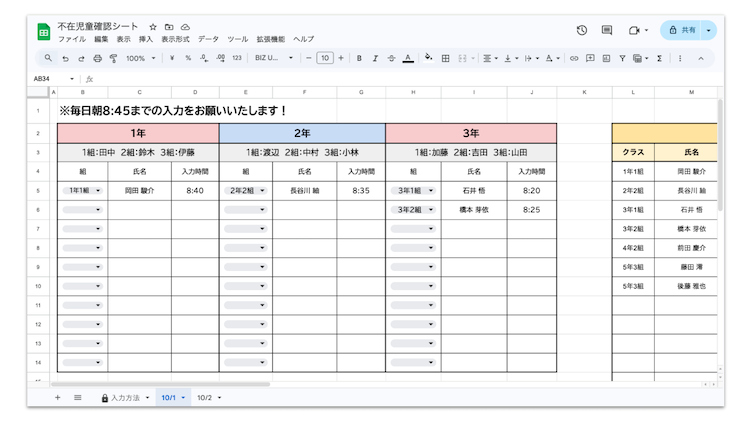750x421 pixels.
Task: Expand the 1年1組 class dropdown cell
Action: click(x=84, y=190)
